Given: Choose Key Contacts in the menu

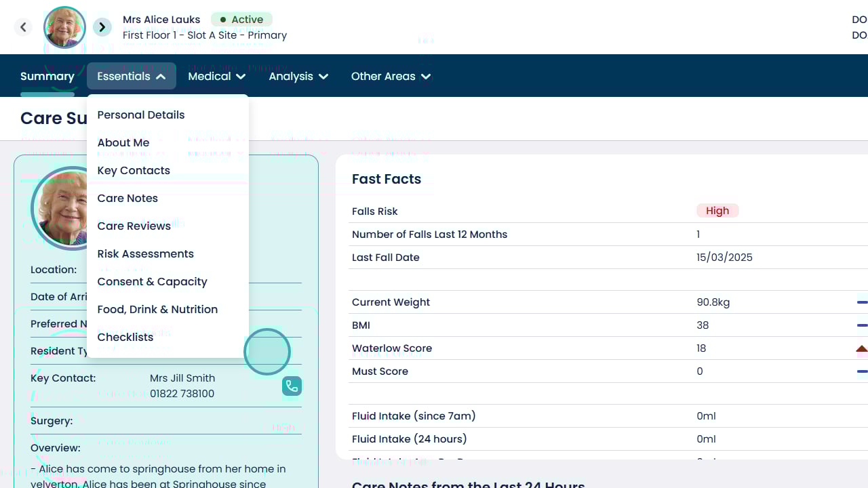Looking at the screenshot, I should click(x=134, y=171).
